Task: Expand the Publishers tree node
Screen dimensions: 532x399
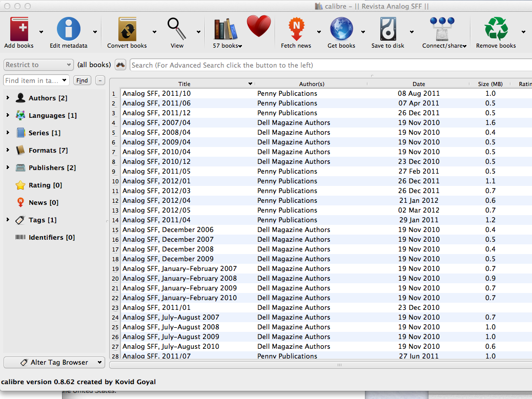Action: click(8, 167)
